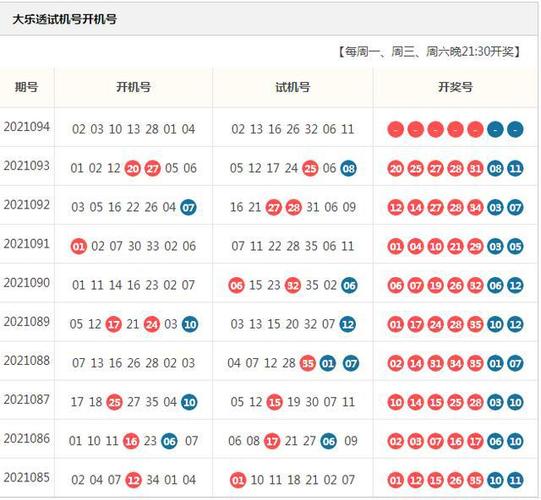
Task: Click period number 2021086
Action: pyautogui.click(x=27, y=439)
